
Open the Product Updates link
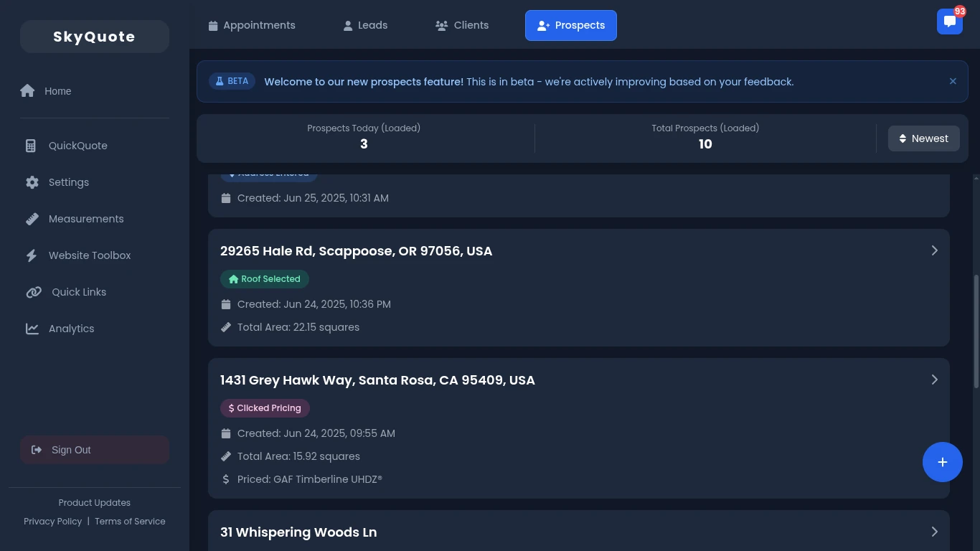(x=95, y=503)
